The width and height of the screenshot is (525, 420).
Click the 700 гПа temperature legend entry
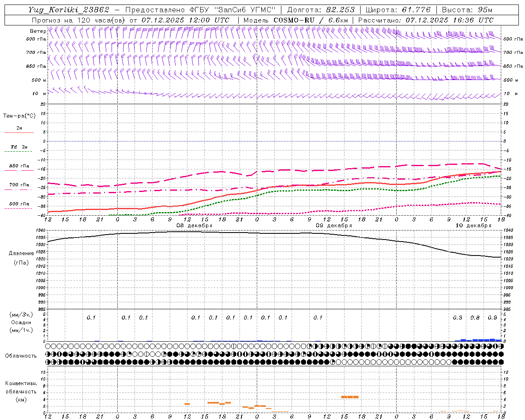(x=19, y=185)
